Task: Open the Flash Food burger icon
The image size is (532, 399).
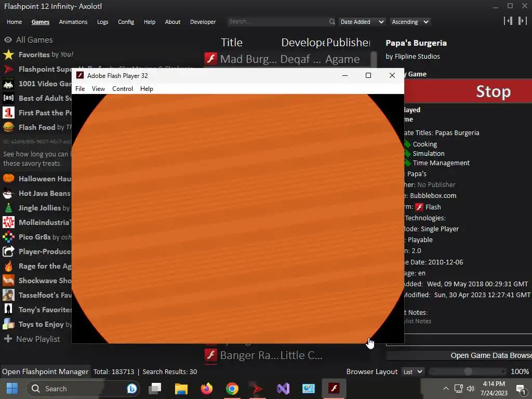Action: (x=8, y=127)
